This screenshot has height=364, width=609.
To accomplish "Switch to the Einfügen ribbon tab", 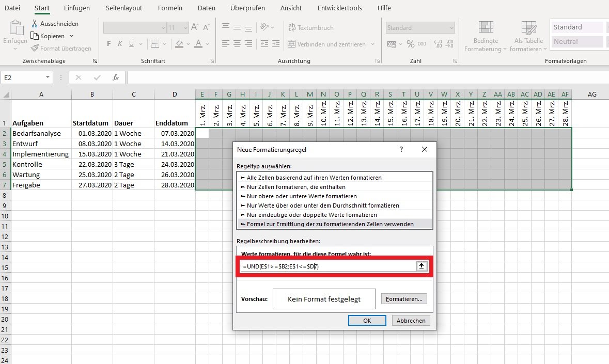I will pyautogui.click(x=77, y=8).
